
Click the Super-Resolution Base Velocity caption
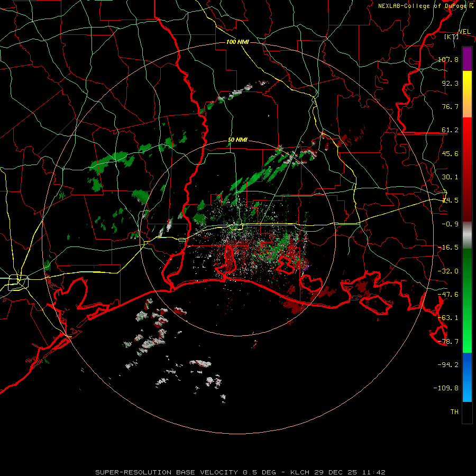[241, 472]
